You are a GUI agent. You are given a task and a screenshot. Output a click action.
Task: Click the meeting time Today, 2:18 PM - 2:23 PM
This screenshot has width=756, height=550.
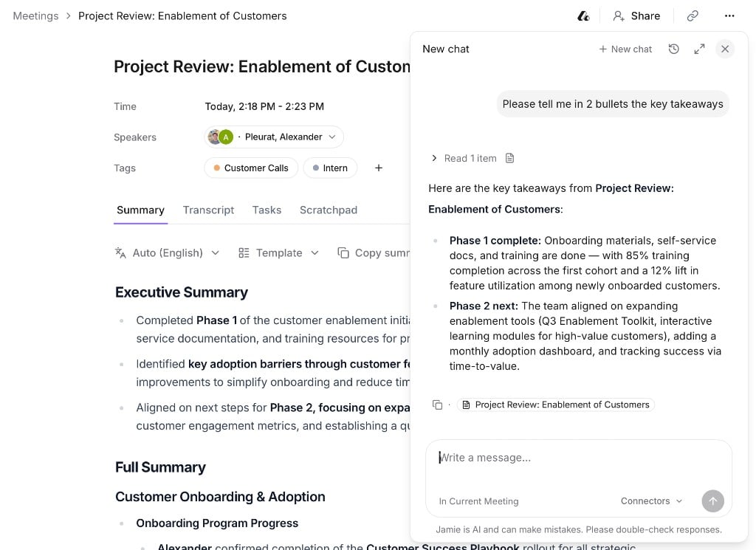coord(264,106)
